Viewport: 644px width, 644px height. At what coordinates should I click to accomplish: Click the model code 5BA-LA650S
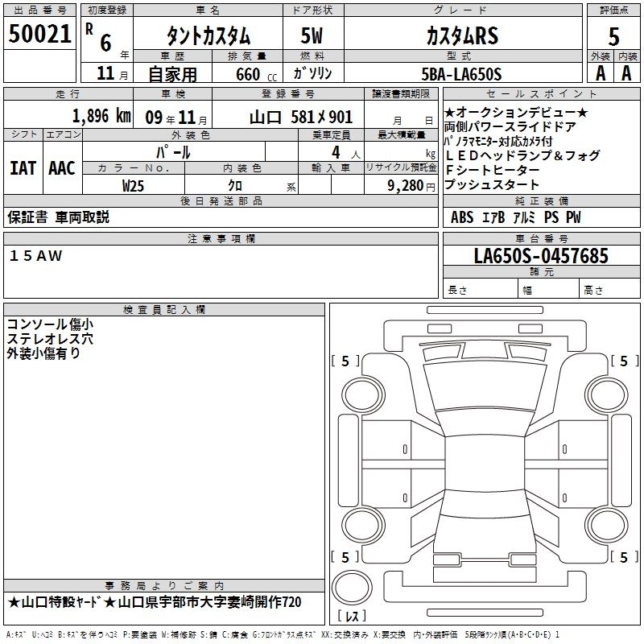461,74
